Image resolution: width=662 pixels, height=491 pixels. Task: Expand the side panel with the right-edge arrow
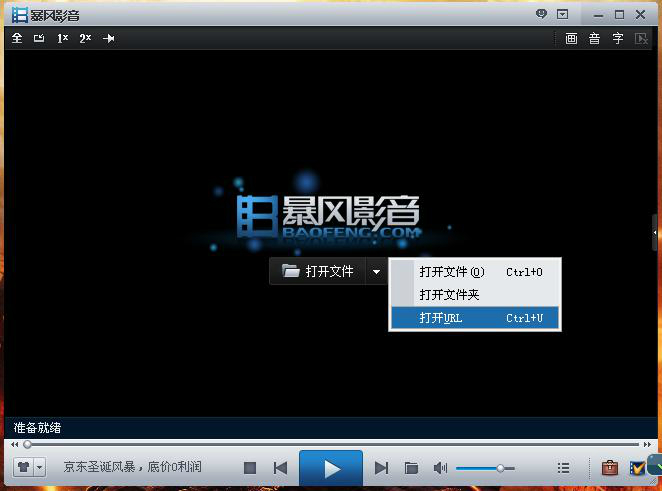click(655, 232)
